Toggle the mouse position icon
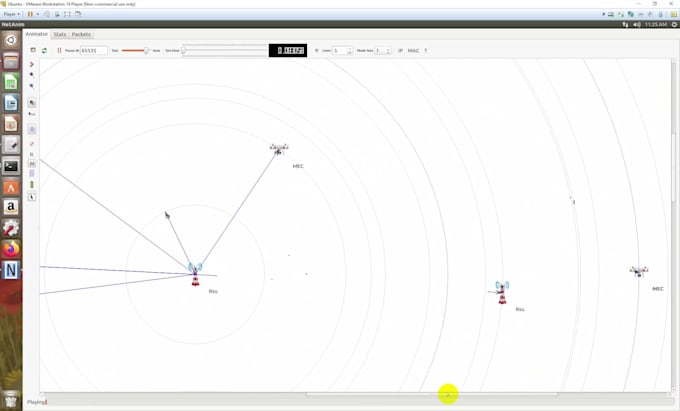This screenshot has height=411, width=680. coord(32,197)
